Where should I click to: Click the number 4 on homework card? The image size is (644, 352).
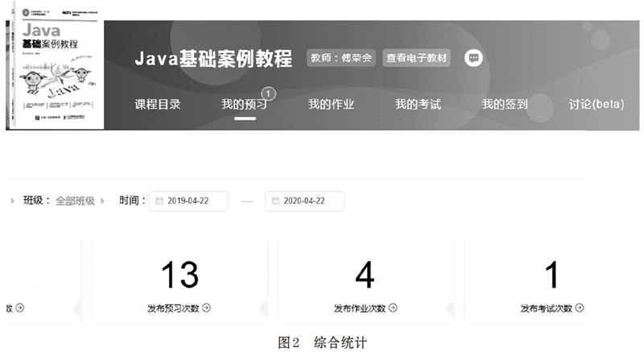(x=365, y=275)
